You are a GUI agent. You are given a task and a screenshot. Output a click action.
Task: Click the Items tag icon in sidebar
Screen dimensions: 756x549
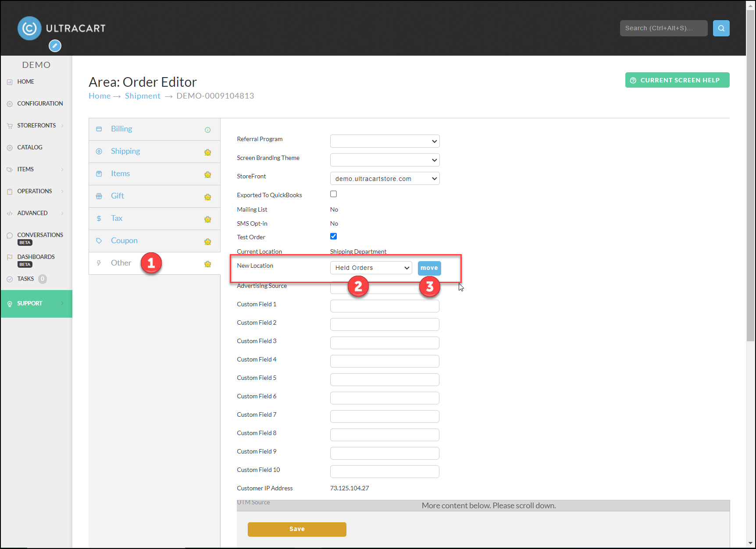click(x=10, y=170)
